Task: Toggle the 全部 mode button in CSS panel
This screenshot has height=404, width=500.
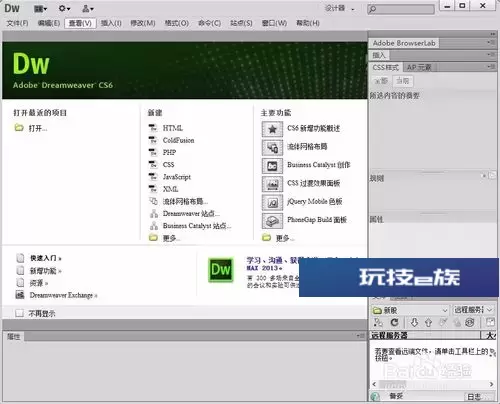Action: [x=381, y=81]
